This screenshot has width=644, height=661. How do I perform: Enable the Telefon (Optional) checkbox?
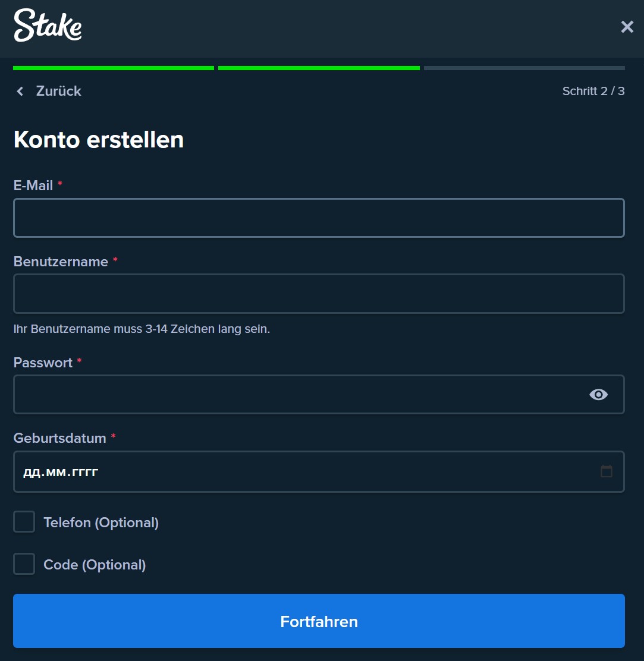24,521
